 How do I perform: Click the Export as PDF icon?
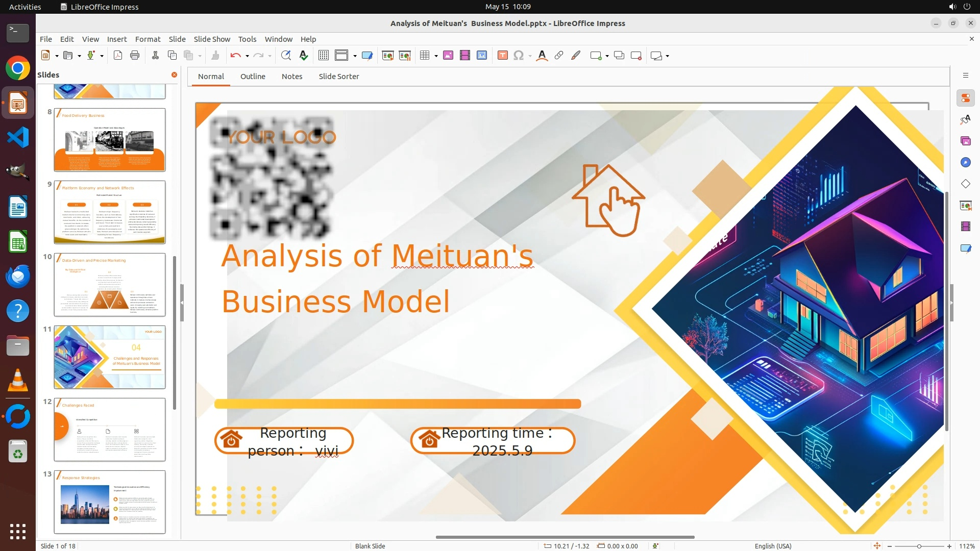tap(118, 56)
